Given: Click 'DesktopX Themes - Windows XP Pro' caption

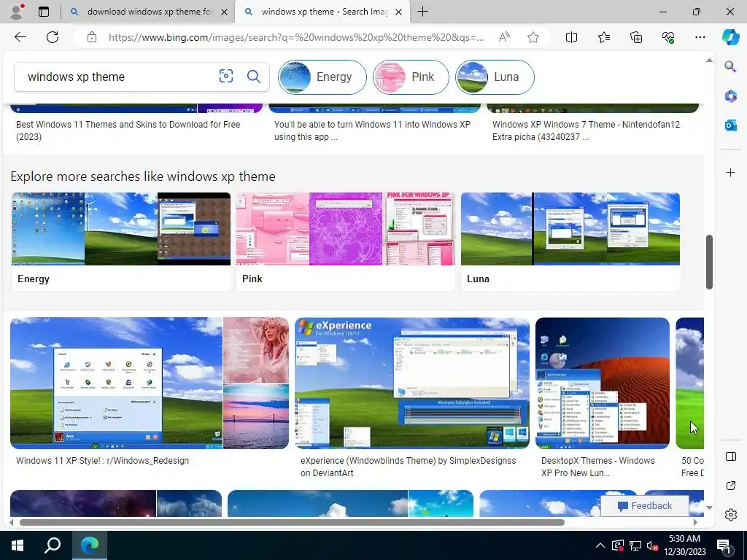Looking at the screenshot, I should pos(598,467).
